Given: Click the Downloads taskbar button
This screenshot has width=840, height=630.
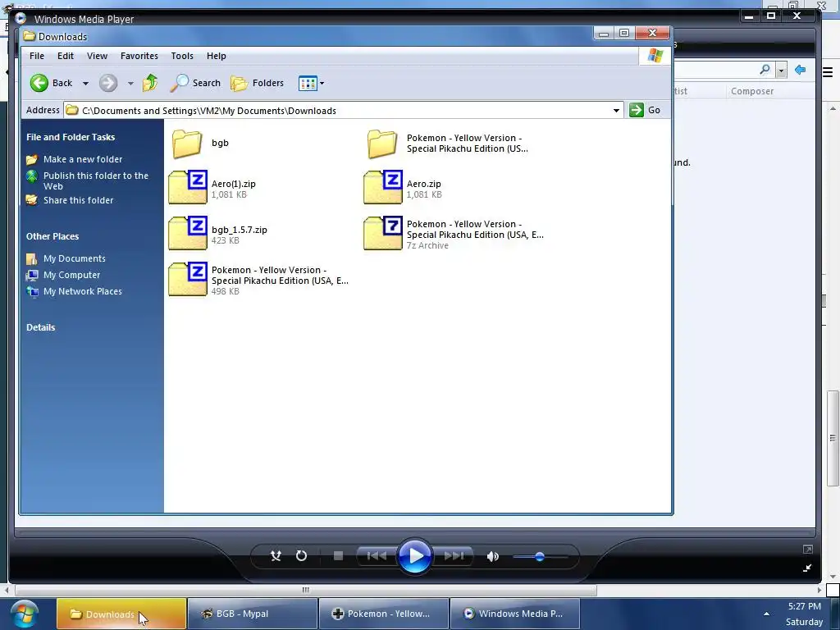Looking at the screenshot, I should (121, 614).
